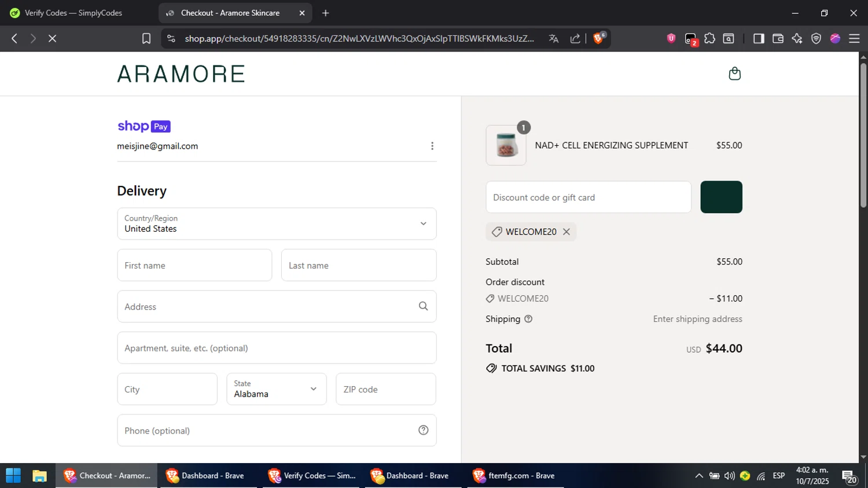Show phone number help tooltip icon
Viewport: 868px width, 488px height.
tap(423, 430)
